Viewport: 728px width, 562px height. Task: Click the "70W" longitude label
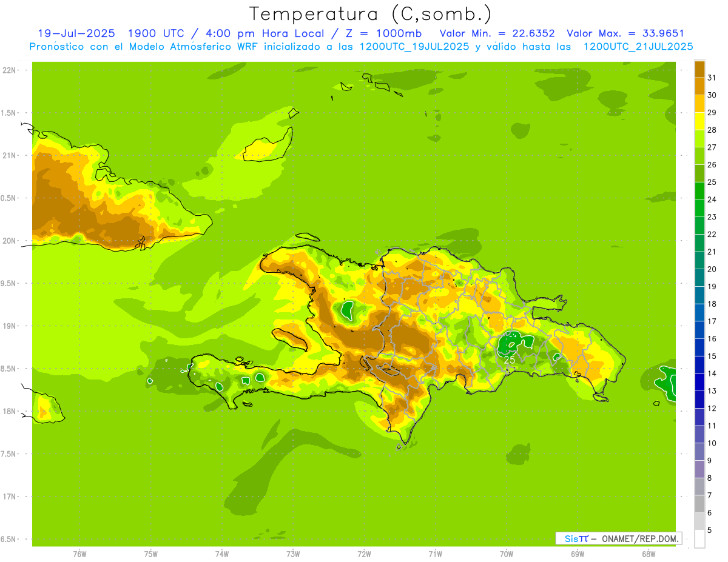(506, 554)
